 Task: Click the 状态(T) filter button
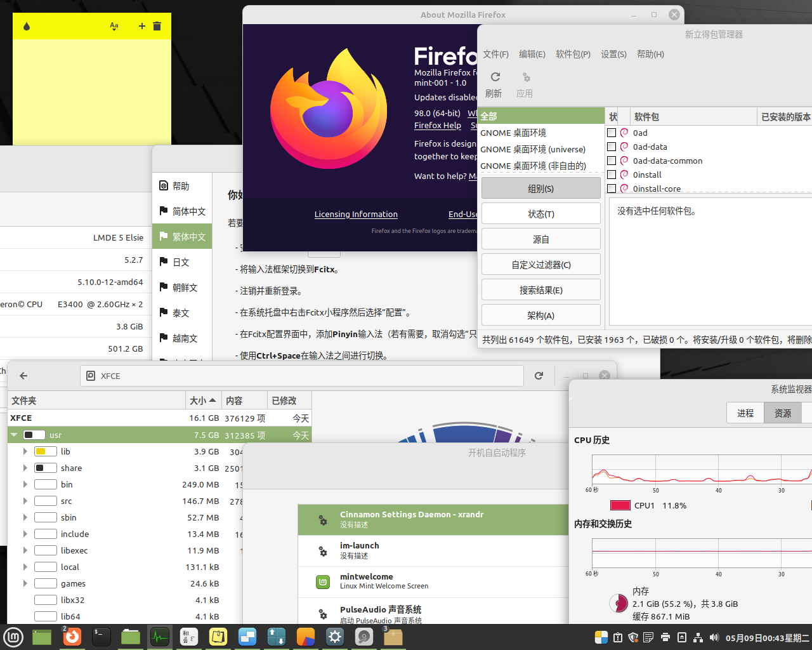pyautogui.click(x=540, y=214)
